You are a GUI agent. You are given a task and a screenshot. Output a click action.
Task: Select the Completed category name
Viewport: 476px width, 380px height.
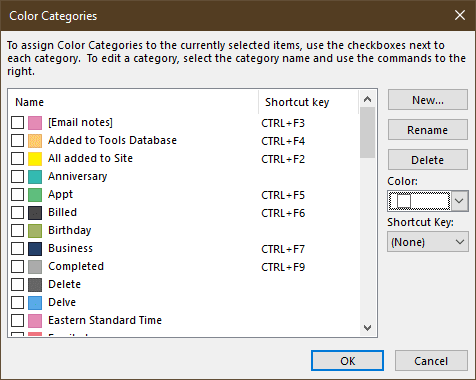76,266
